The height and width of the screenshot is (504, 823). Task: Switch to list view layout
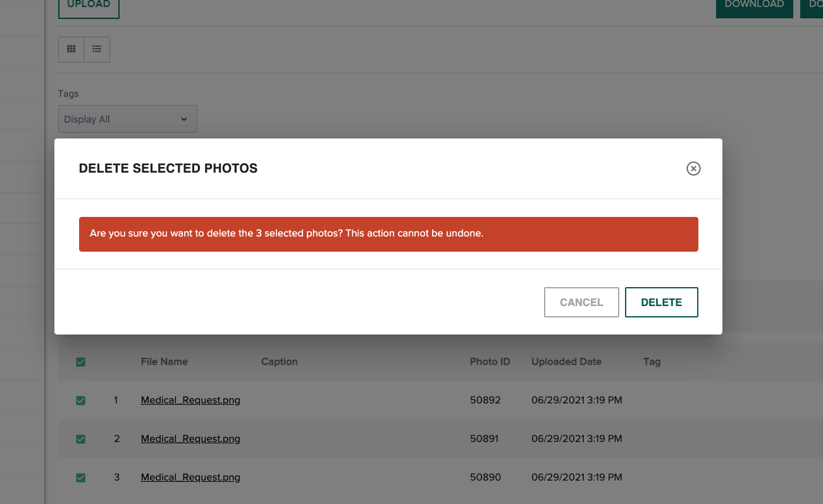[x=96, y=49]
